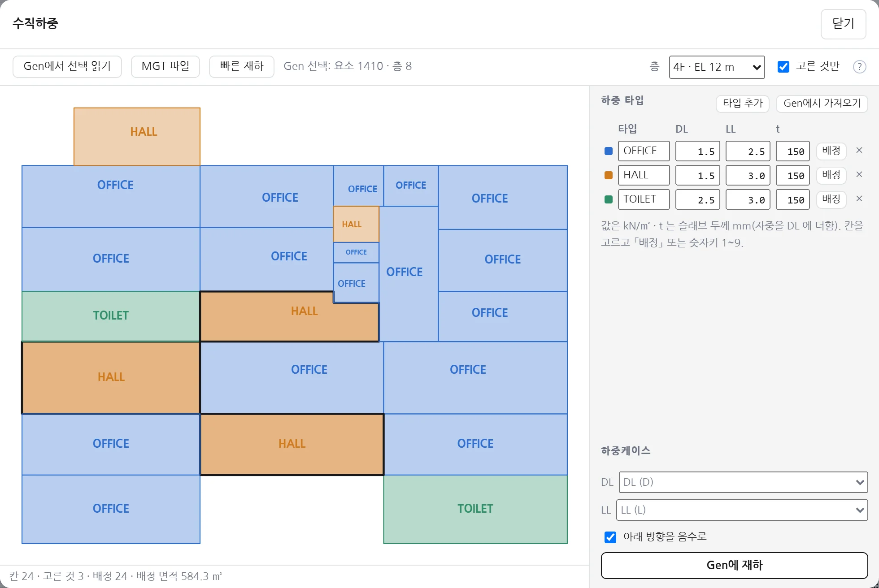Edit the OFFICE type name field
This screenshot has width=879, height=588.
tap(644, 151)
